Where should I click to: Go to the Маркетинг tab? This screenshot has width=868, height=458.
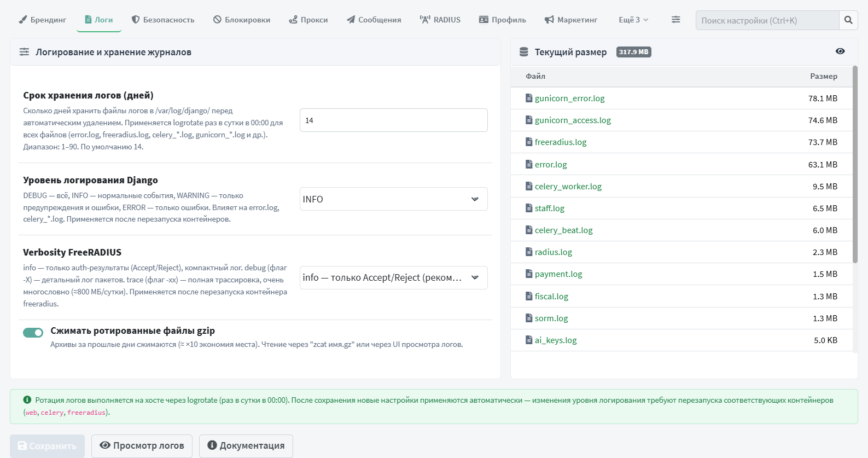(571, 20)
